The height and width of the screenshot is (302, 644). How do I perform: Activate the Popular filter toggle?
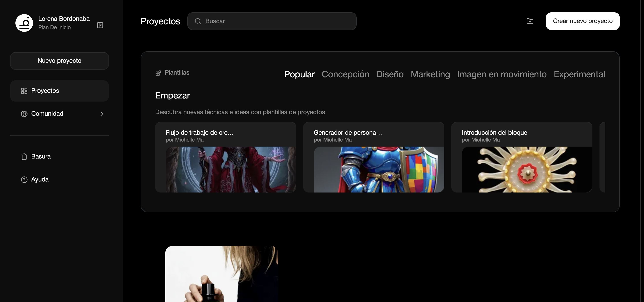click(x=299, y=74)
